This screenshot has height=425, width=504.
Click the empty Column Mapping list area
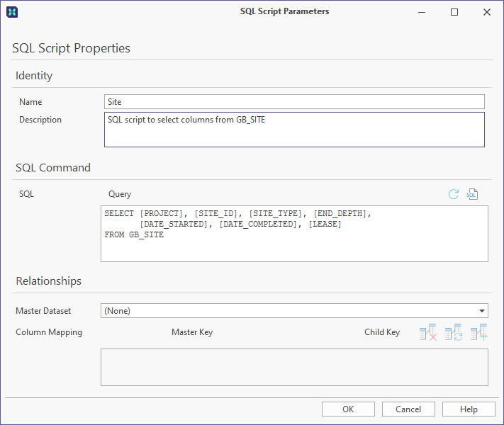click(x=294, y=367)
